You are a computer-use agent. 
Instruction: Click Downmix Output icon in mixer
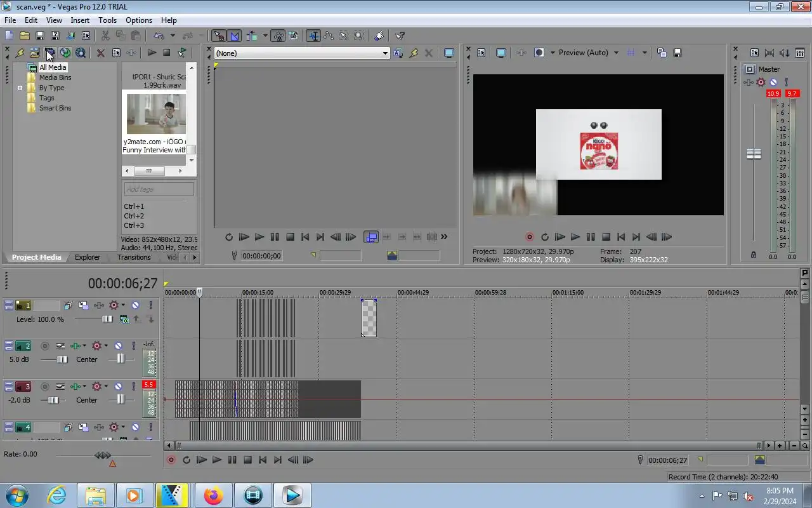pos(769,53)
